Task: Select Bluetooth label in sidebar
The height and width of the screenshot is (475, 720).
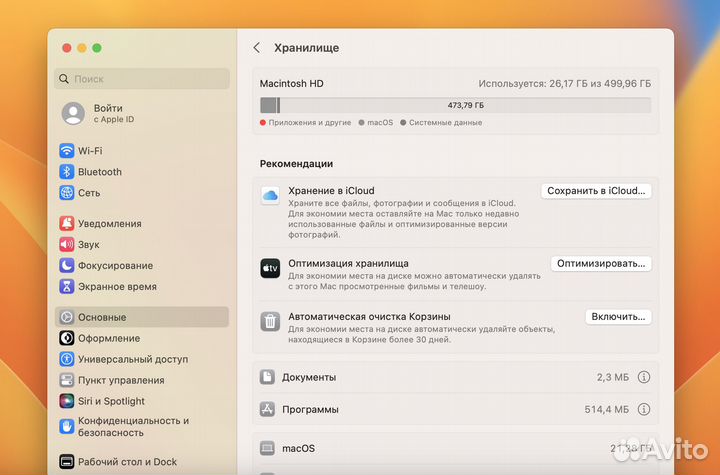Action: 100,172
